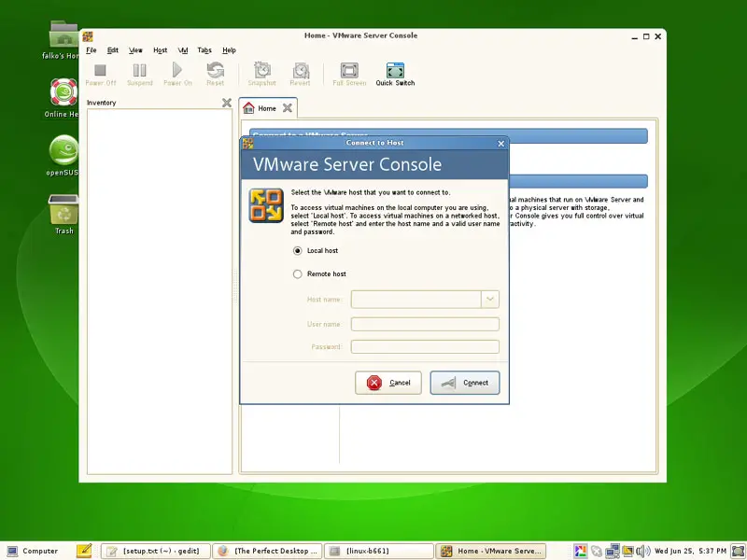Open the VM menu
Screen dimensions: 747x560
coord(183,50)
